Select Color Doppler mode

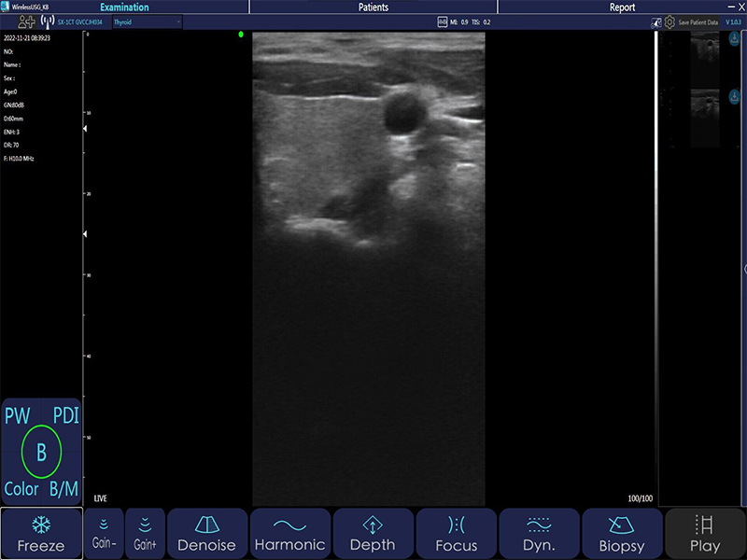pos(21,489)
